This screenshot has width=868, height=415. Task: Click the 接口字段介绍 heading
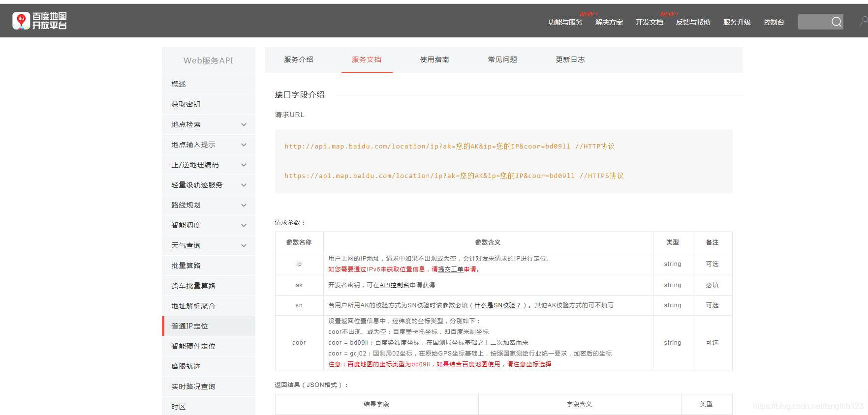(300, 94)
